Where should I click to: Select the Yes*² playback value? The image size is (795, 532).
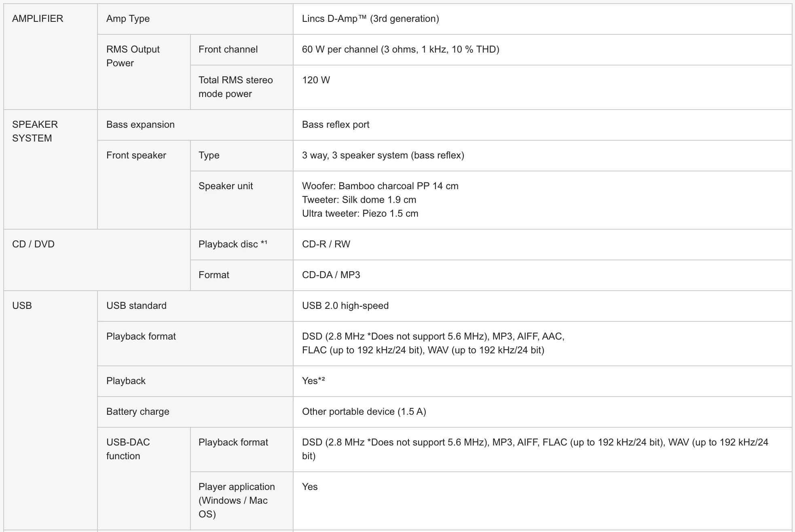point(313,381)
